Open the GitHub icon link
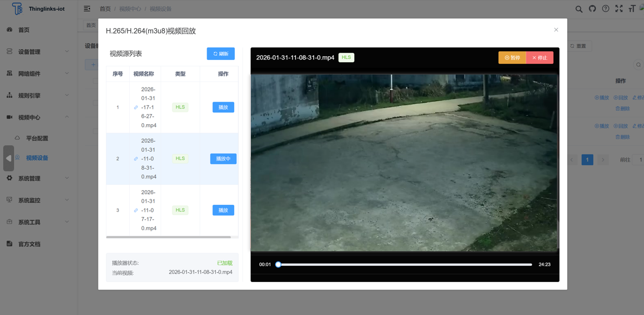This screenshot has width=644, height=315. (x=592, y=9)
